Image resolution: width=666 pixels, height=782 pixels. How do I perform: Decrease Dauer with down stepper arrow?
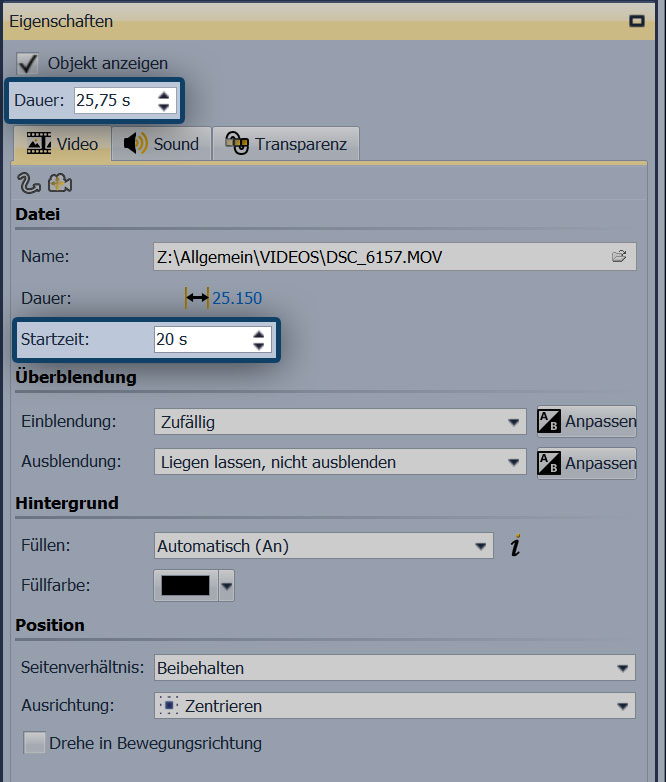(x=164, y=107)
